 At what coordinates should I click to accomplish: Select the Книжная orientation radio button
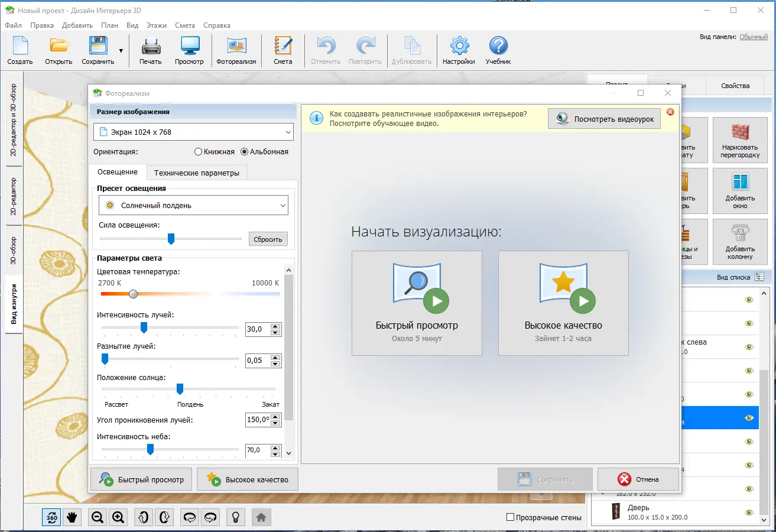pyautogui.click(x=199, y=151)
